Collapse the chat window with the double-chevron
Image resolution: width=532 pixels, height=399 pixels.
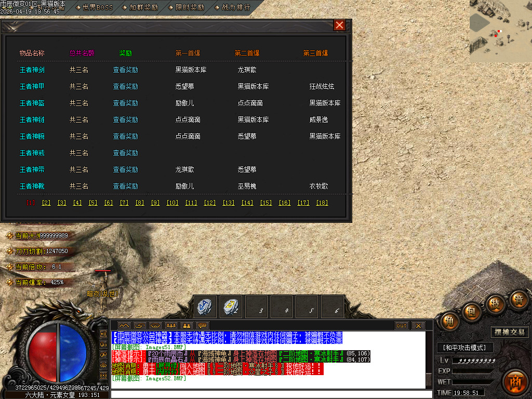pos(124,326)
